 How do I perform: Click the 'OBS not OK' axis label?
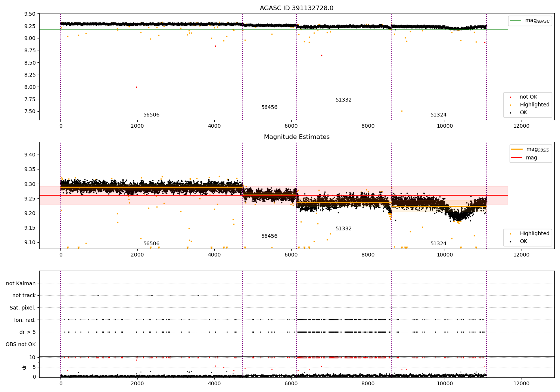[21, 344]
